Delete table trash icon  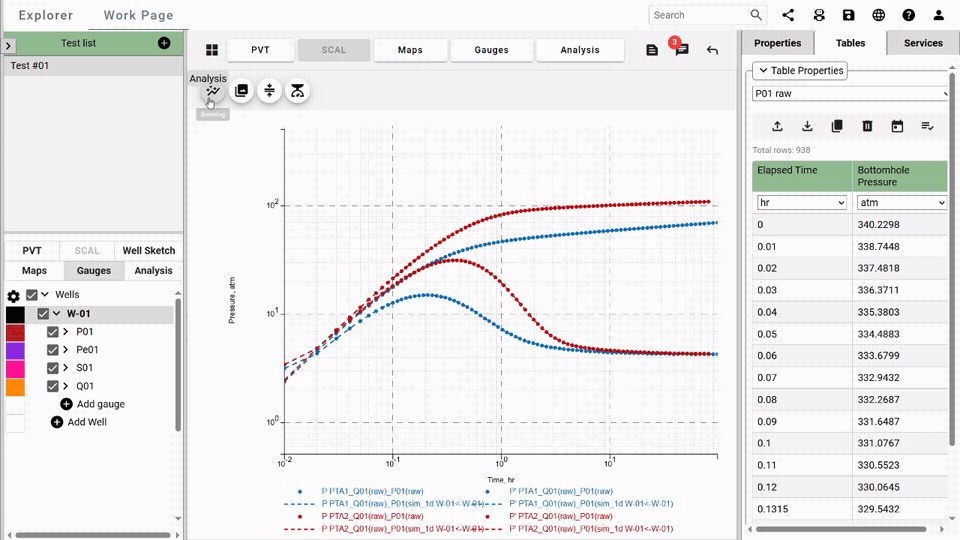coord(867,126)
